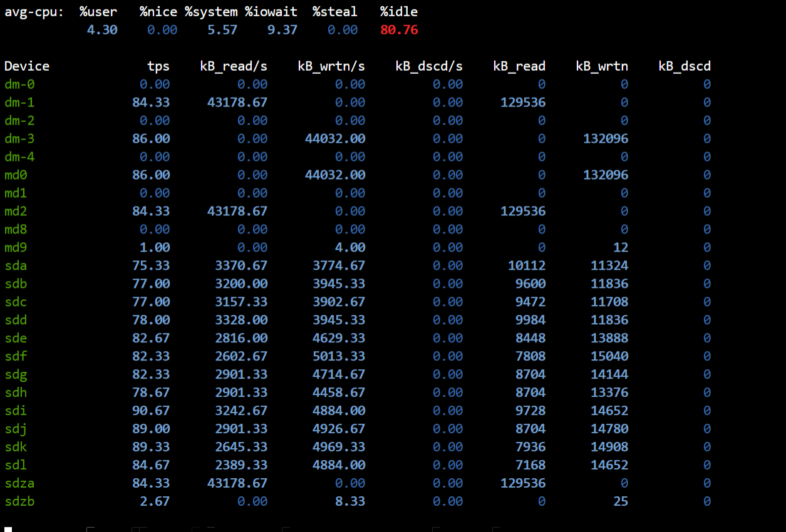This screenshot has width=786, height=532.
Task: Click the %iowait header text
Action: point(271,12)
